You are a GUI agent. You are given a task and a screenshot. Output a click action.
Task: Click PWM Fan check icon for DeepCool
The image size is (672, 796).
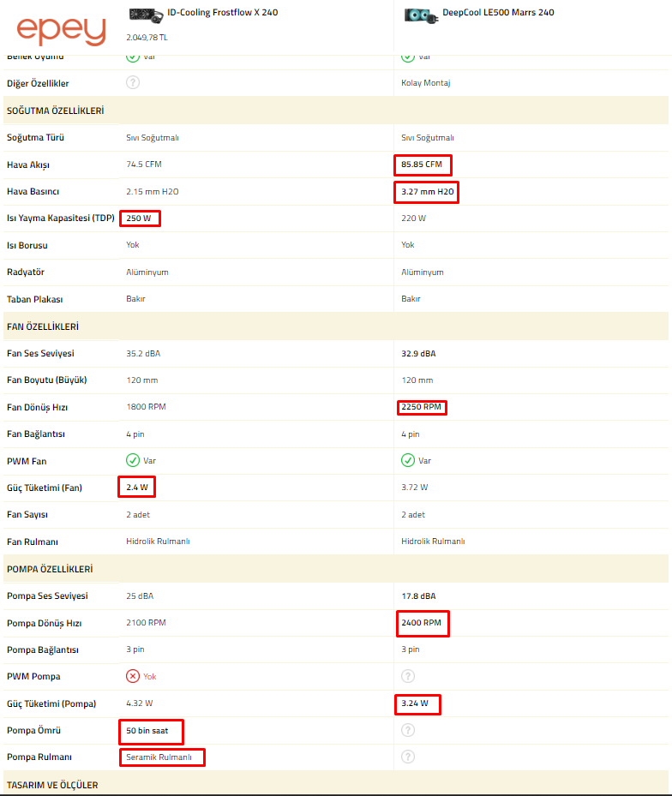click(408, 460)
